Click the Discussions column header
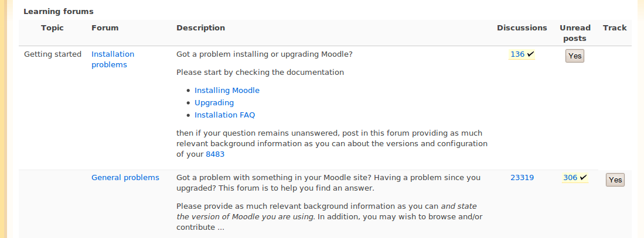This screenshot has width=644, height=238. pyautogui.click(x=522, y=28)
